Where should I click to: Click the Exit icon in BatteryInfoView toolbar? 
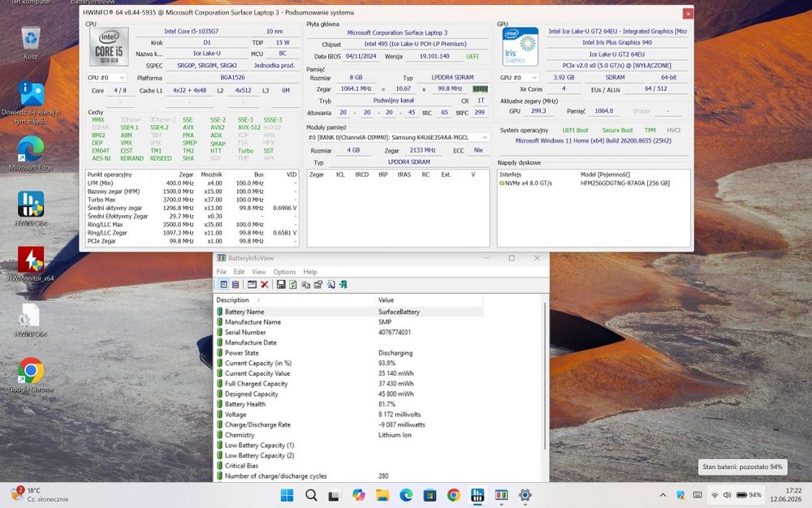343,285
